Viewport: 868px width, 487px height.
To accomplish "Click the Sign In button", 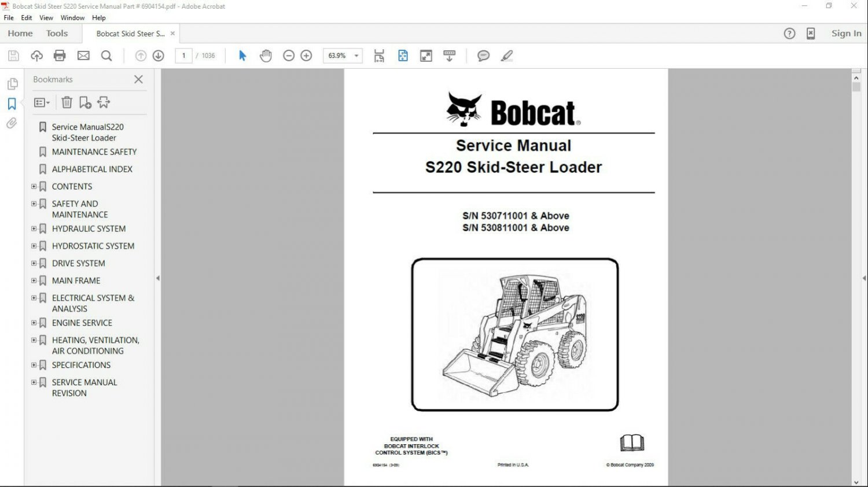I will (x=846, y=34).
